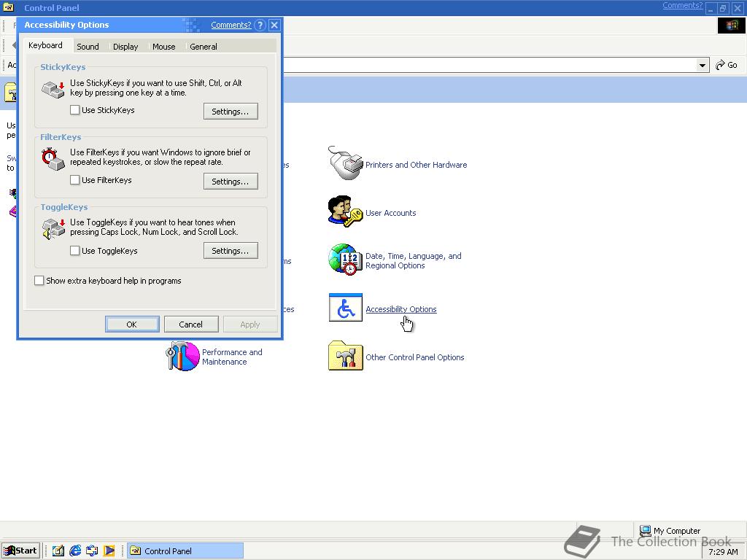Open the Accessibility Options link
Image resolution: width=747 pixels, height=560 pixels.
(400, 309)
